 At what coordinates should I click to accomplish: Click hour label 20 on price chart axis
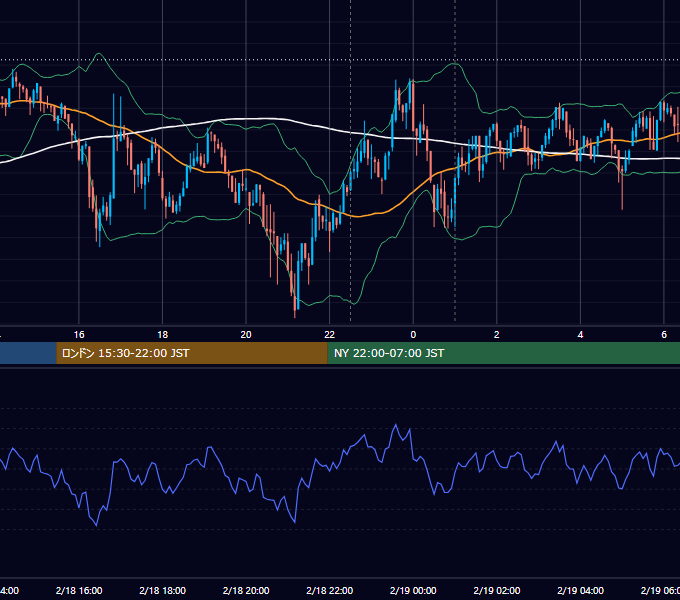pyautogui.click(x=246, y=335)
